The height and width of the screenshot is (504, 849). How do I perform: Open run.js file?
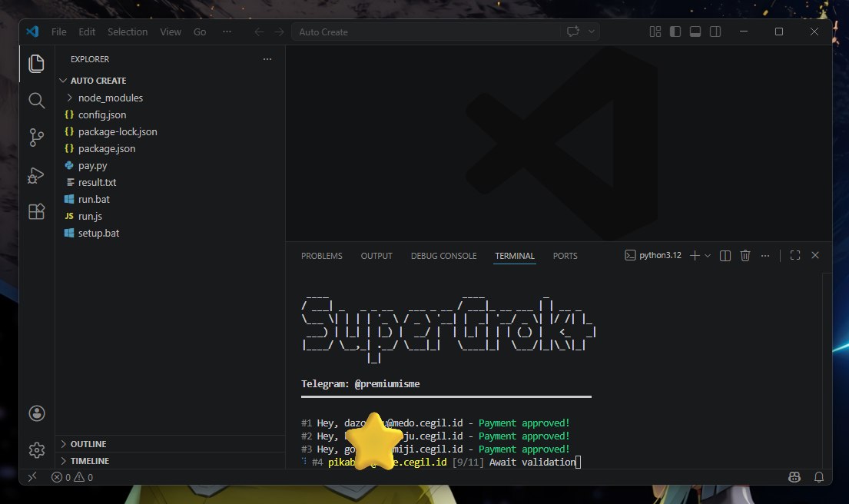(x=170, y=216)
